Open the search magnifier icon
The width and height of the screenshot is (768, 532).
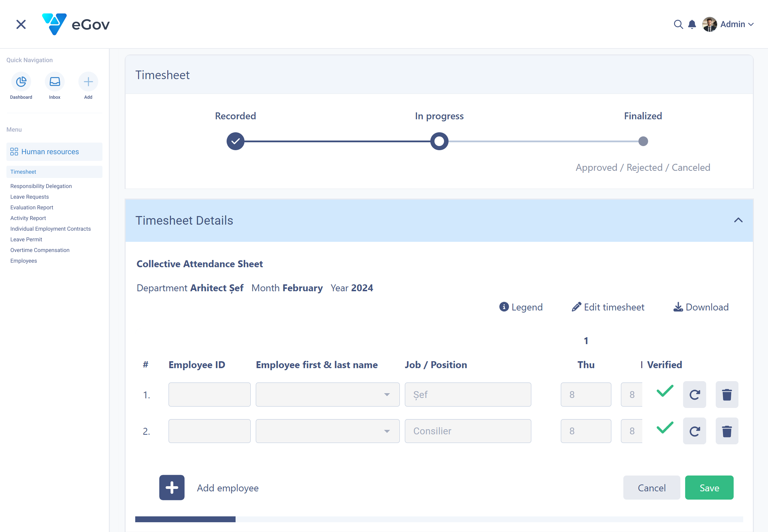[678, 24]
